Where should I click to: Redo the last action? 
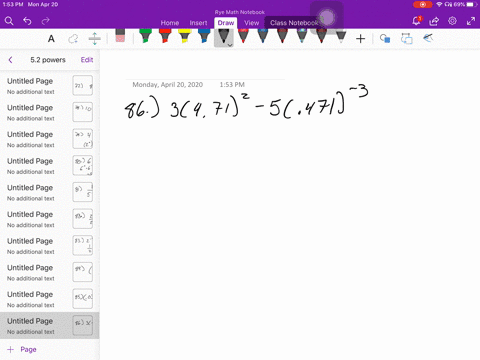pos(45,21)
